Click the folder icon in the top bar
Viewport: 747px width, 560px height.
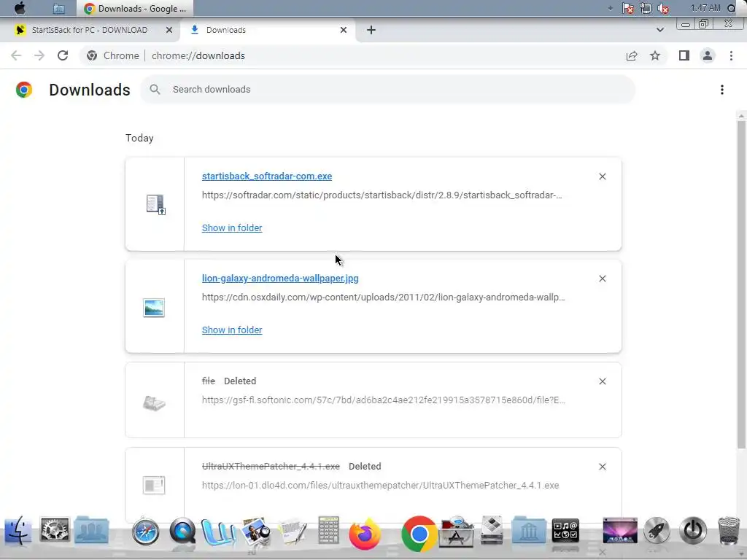58,8
